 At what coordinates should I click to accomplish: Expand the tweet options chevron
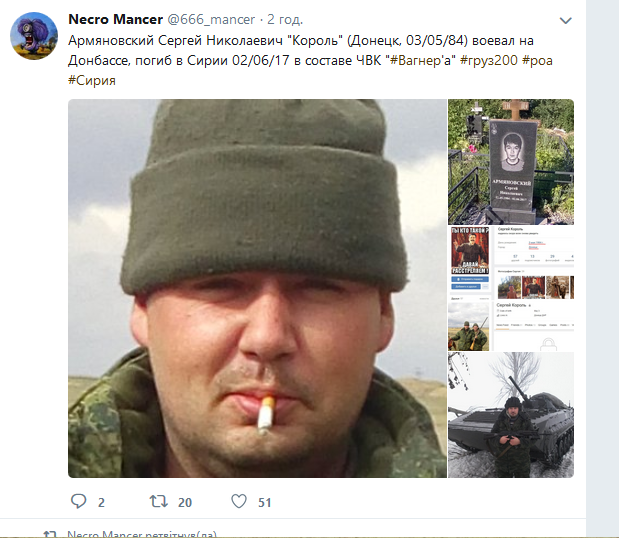pos(566,21)
